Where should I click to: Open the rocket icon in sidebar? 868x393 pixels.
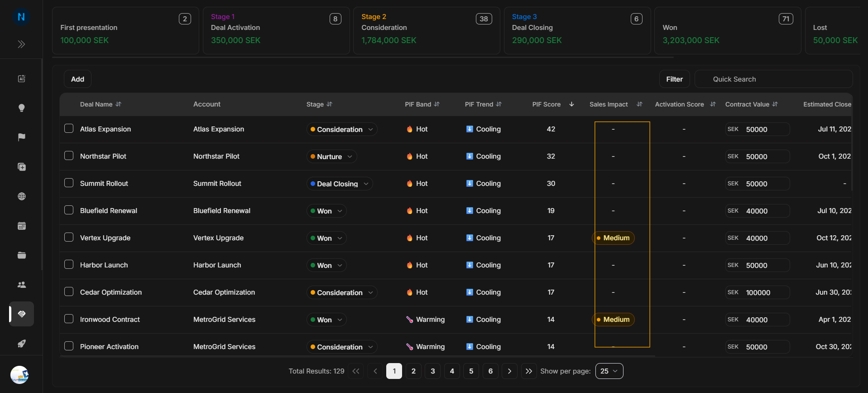click(21, 344)
